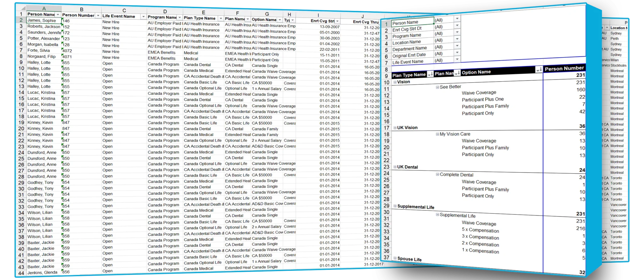The width and height of the screenshot is (644, 280).
Task: Click the Option Name column filter arrow
Action: [280, 19]
